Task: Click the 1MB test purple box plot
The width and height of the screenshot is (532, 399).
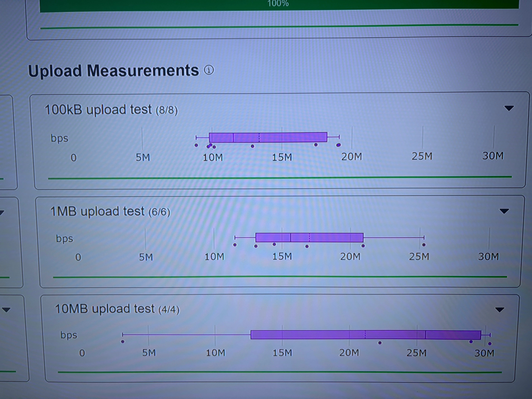Action: click(x=309, y=237)
